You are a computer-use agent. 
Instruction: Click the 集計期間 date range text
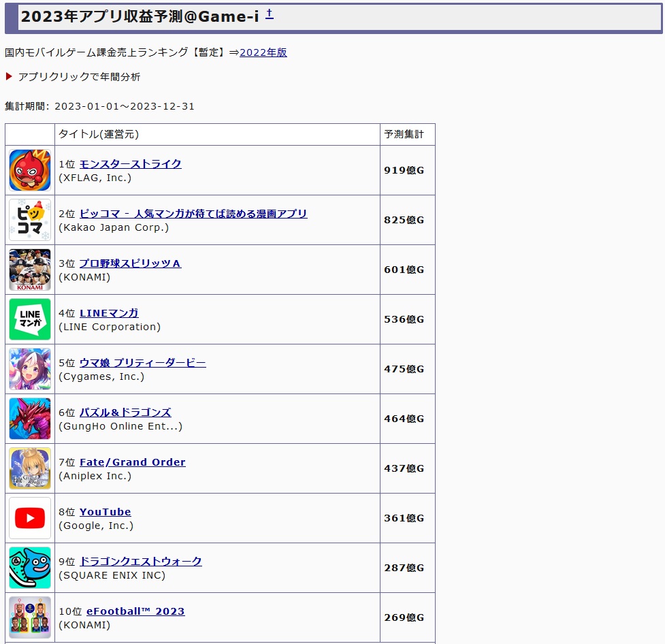tap(99, 106)
